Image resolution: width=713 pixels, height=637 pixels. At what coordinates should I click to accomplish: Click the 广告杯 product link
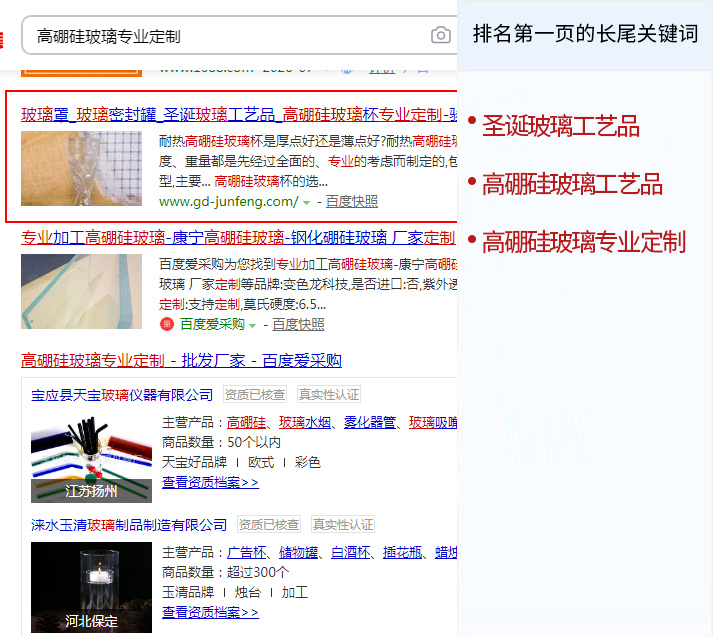pos(246,552)
